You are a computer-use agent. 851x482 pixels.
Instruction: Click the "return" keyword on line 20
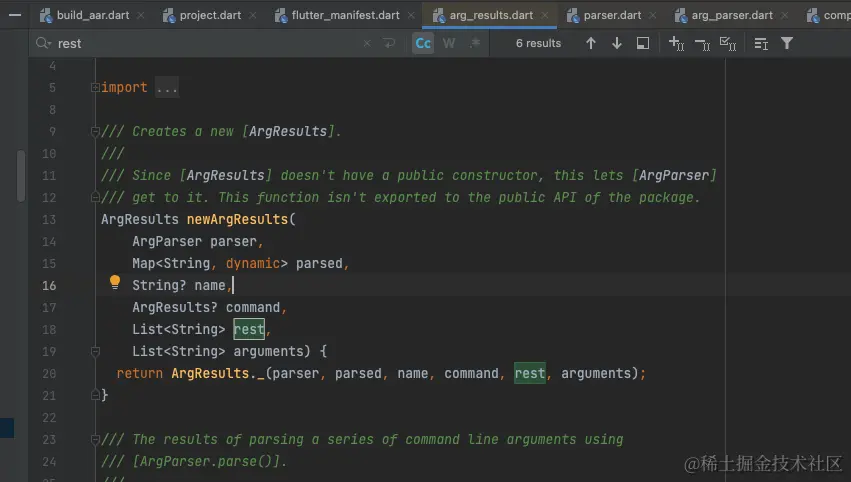point(139,373)
